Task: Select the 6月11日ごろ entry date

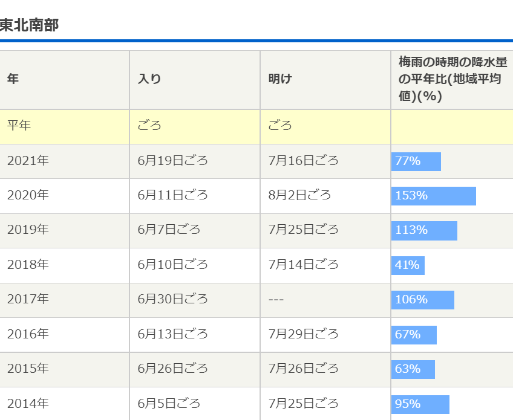Action: pos(173,195)
